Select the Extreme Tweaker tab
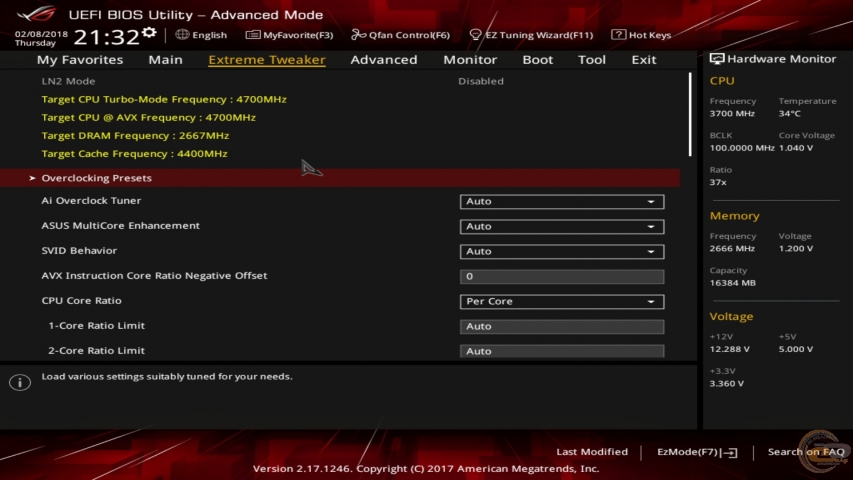 coord(267,59)
